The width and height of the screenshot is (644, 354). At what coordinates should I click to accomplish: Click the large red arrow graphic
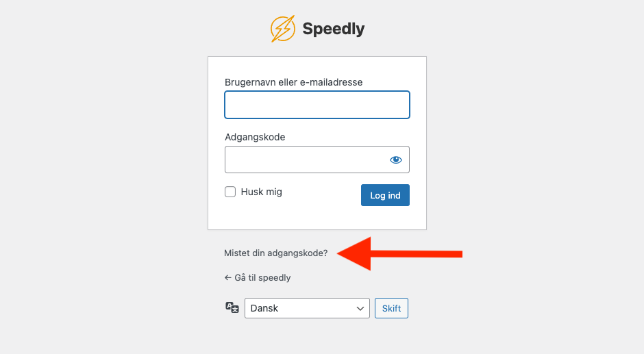[x=401, y=253]
